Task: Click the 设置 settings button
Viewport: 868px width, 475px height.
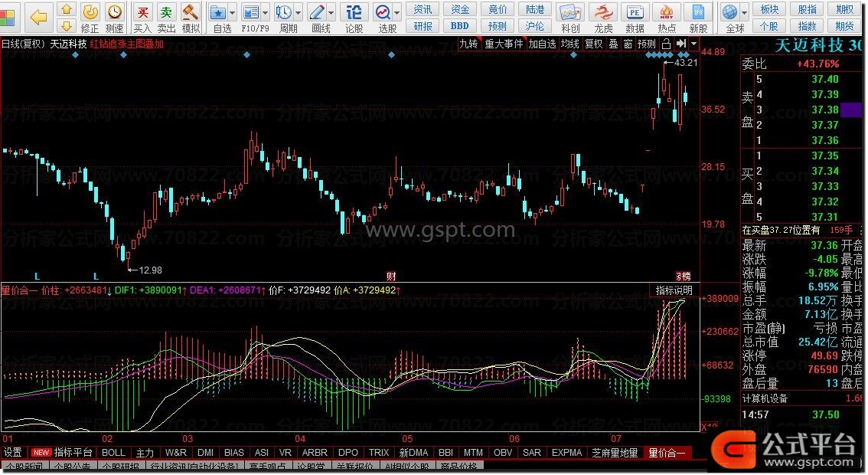Action: pos(13,453)
